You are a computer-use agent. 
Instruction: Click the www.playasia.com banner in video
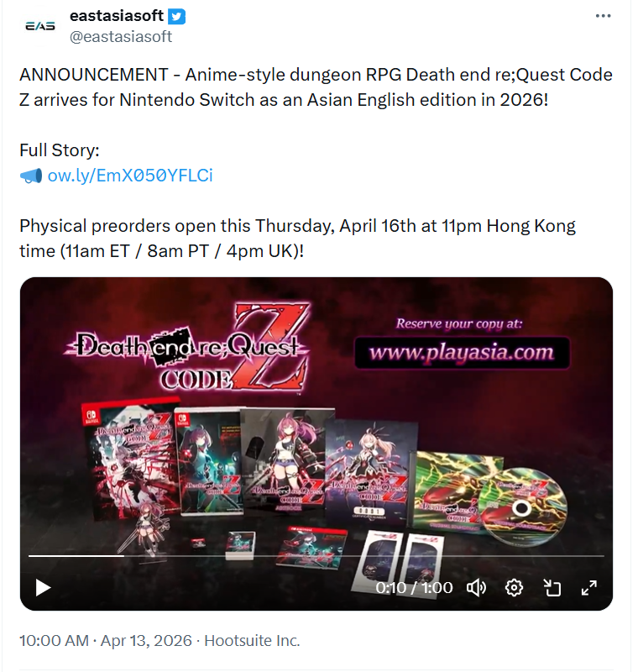click(x=462, y=352)
